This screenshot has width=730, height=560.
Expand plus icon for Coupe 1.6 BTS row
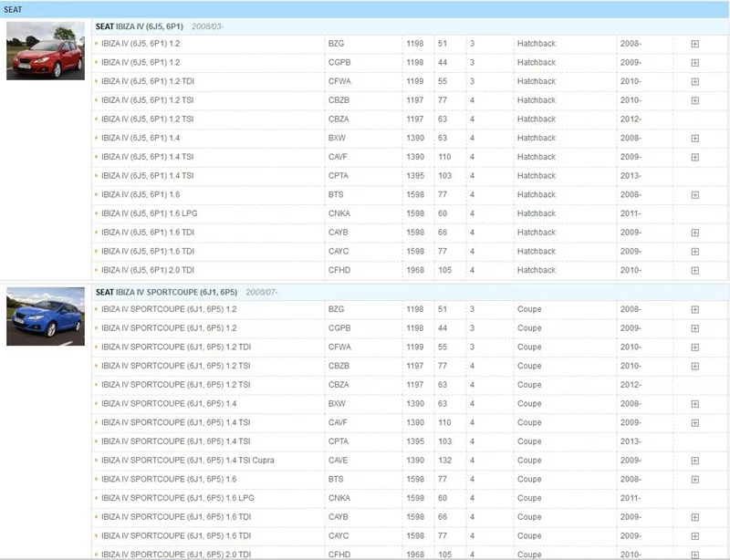[x=694, y=480]
